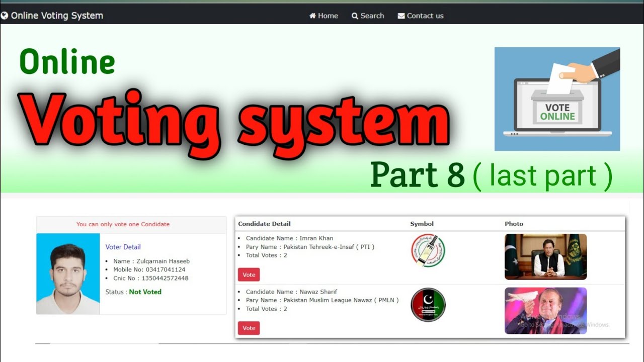
Task: Open the Home menu item
Action: [324, 16]
